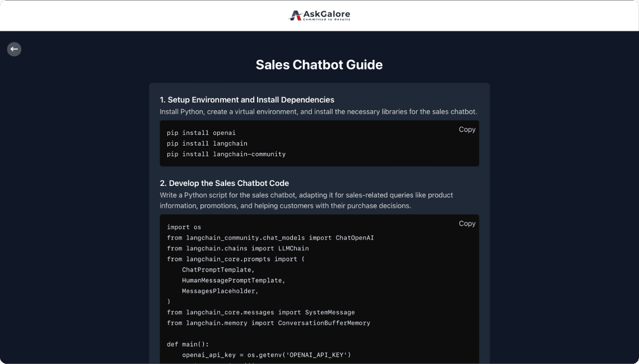Screen dimensions: 639x364
Task: Open the AskGalore logo in the header
Action: 319,16
